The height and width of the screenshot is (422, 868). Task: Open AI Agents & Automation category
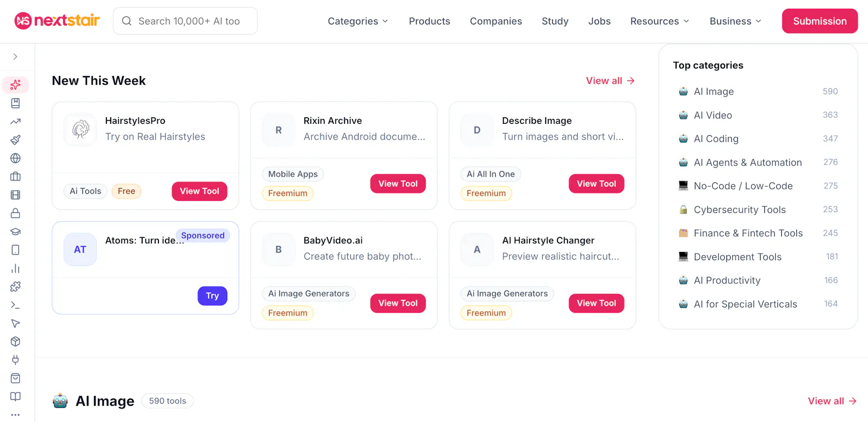click(758, 162)
